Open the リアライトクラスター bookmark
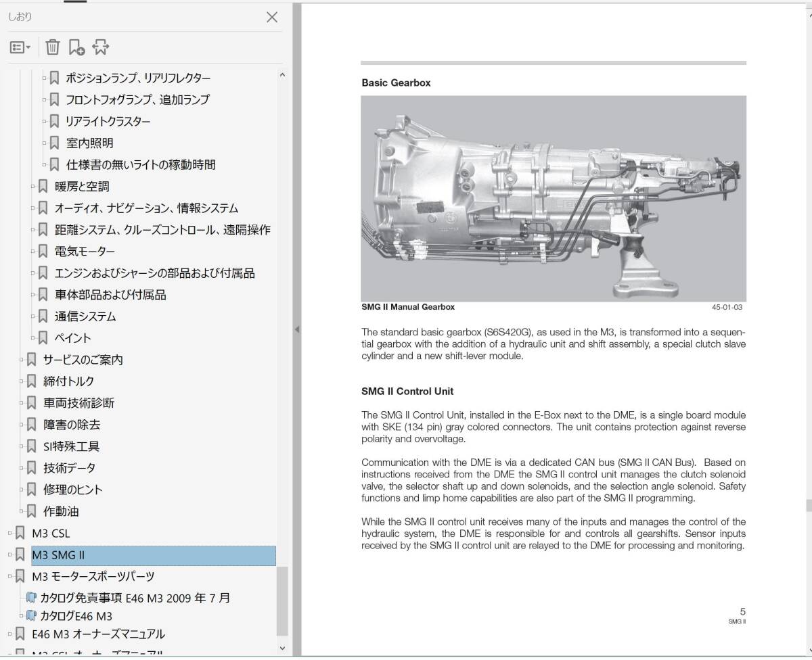The height and width of the screenshot is (660, 812). point(108,122)
